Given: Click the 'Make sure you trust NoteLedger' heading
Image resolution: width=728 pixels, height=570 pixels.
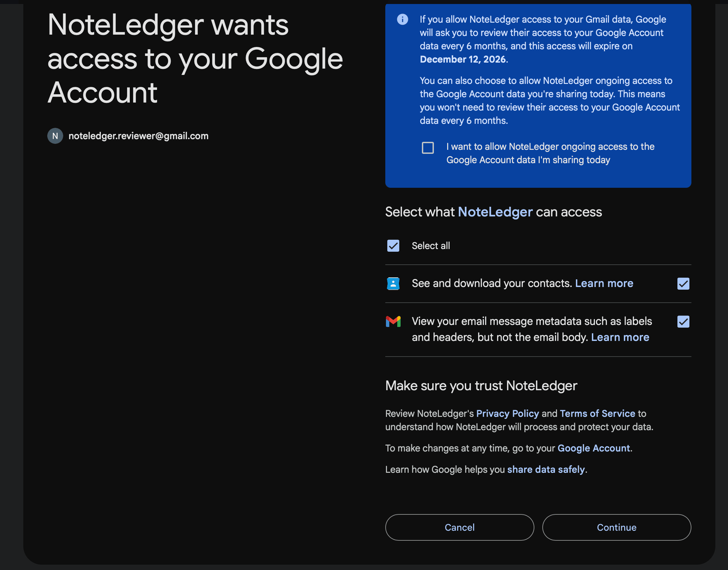Looking at the screenshot, I should tap(481, 386).
